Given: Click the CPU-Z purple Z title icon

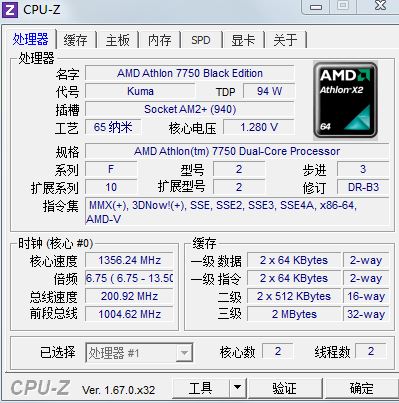Looking at the screenshot, I should pos(9,9).
